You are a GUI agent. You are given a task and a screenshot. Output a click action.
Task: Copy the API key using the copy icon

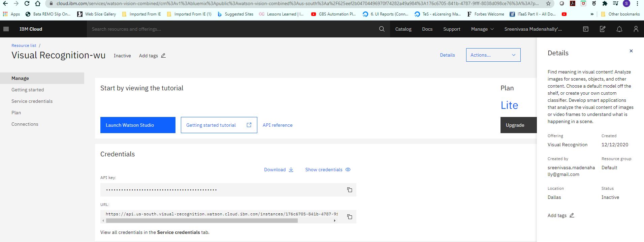tap(350, 190)
